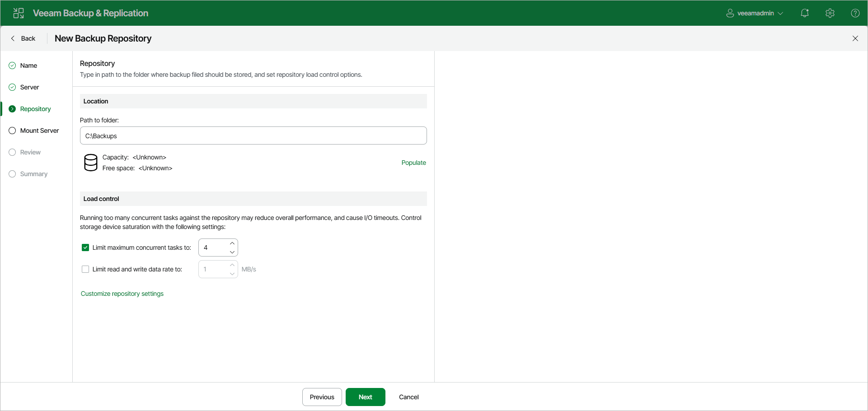Image resolution: width=868 pixels, height=411 pixels.
Task: Click the Path to folder input field
Action: click(x=253, y=135)
